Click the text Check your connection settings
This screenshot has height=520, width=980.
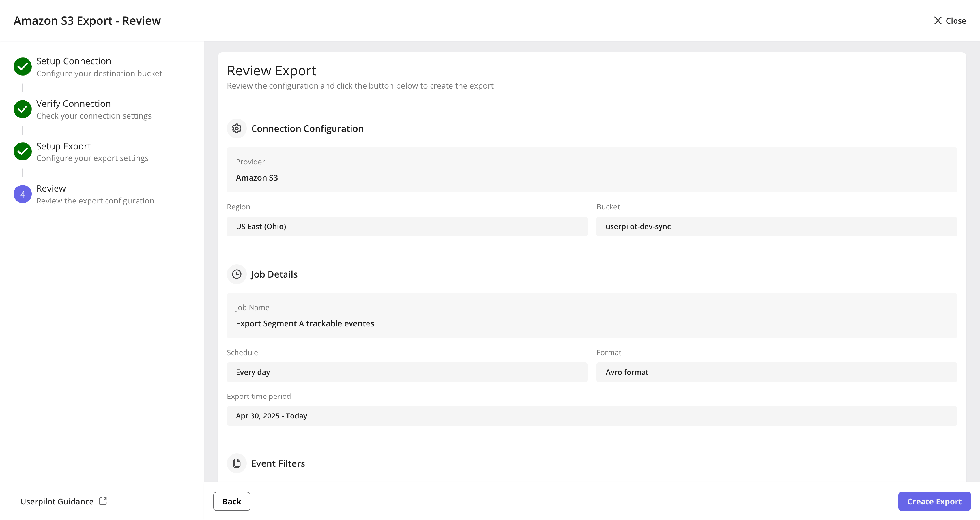coord(94,116)
